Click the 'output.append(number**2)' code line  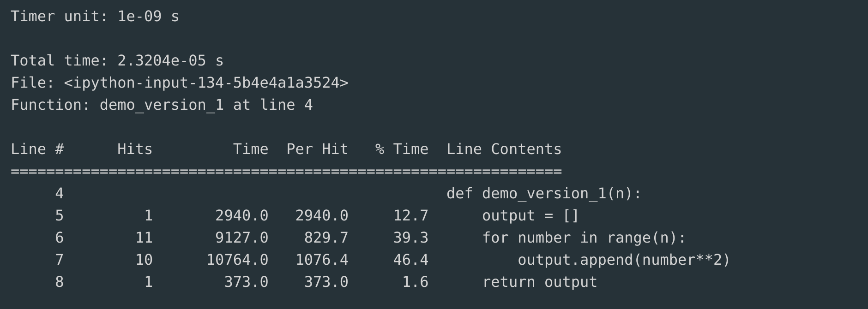[x=623, y=260]
